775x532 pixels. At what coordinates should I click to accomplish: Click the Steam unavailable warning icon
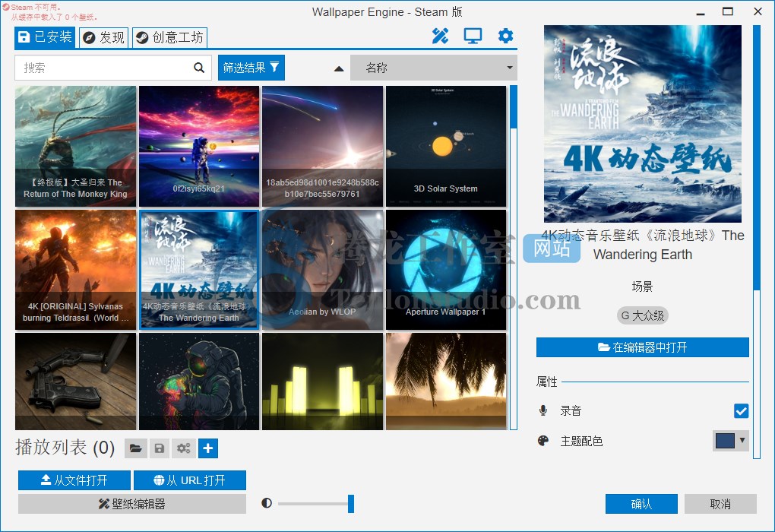(x=6, y=7)
